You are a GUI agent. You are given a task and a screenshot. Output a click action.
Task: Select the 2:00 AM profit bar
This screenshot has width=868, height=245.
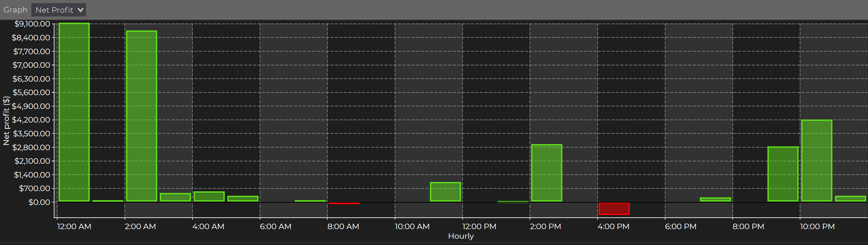[x=142, y=116]
